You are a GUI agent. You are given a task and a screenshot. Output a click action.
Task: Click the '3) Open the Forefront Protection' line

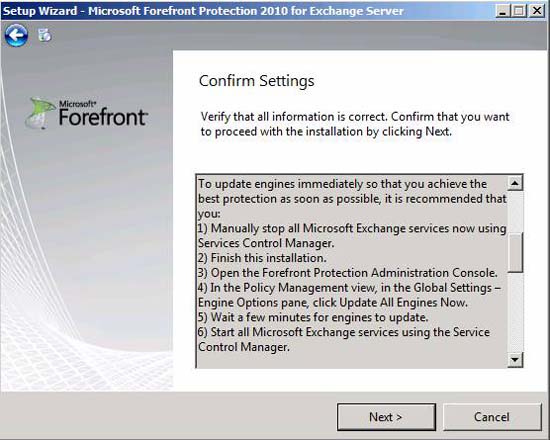point(347,273)
